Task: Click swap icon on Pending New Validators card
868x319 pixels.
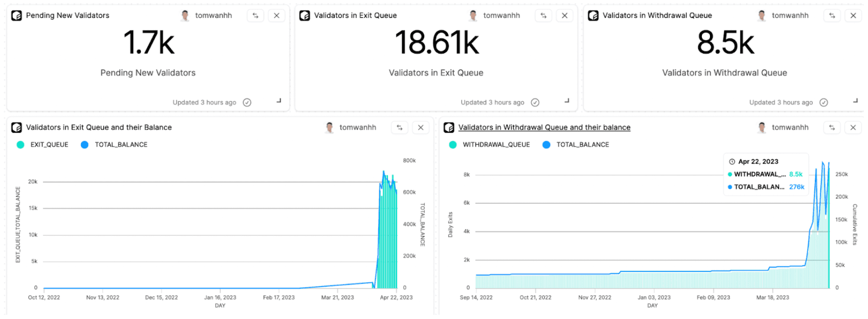Action: 255,16
